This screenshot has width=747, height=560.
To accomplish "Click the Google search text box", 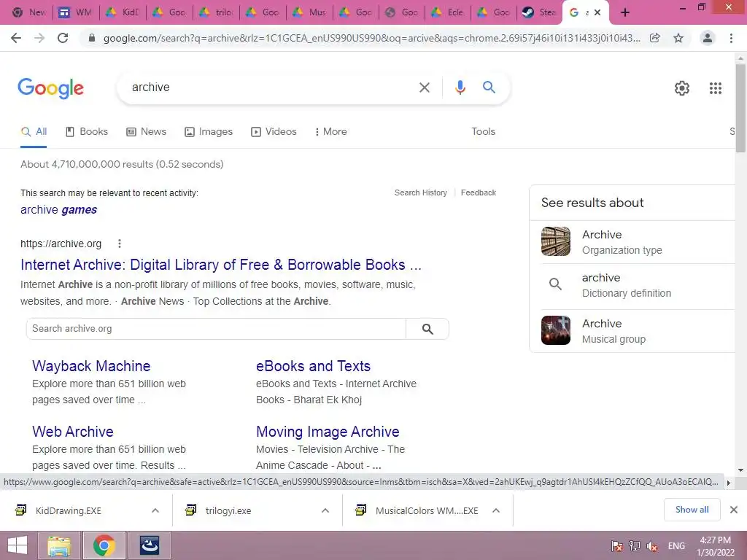I will [271, 87].
